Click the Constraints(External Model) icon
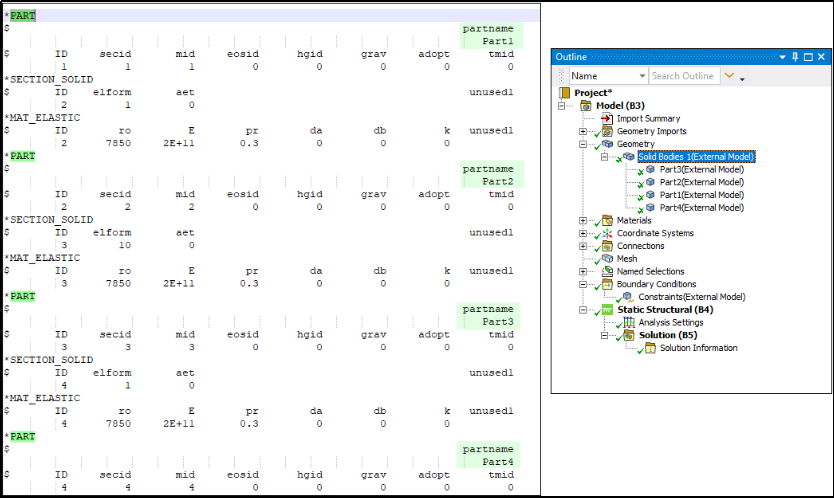The image size is (834, 498). point(628,297)
